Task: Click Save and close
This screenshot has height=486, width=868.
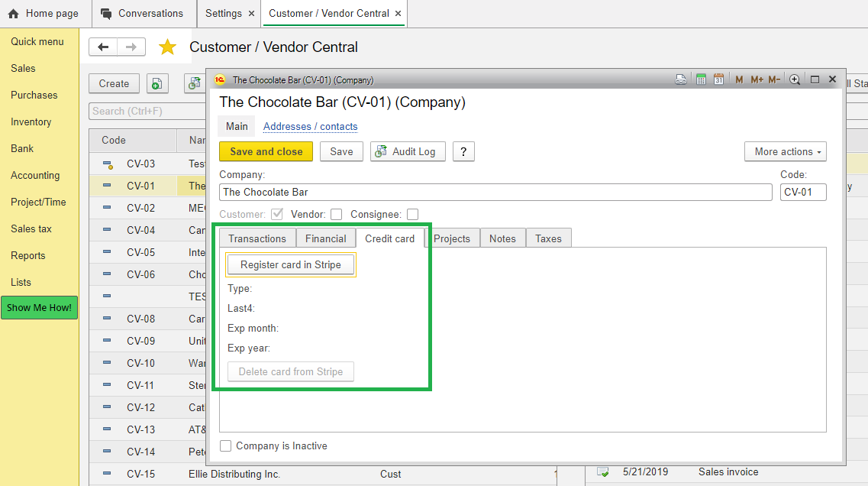Action: 266,151
